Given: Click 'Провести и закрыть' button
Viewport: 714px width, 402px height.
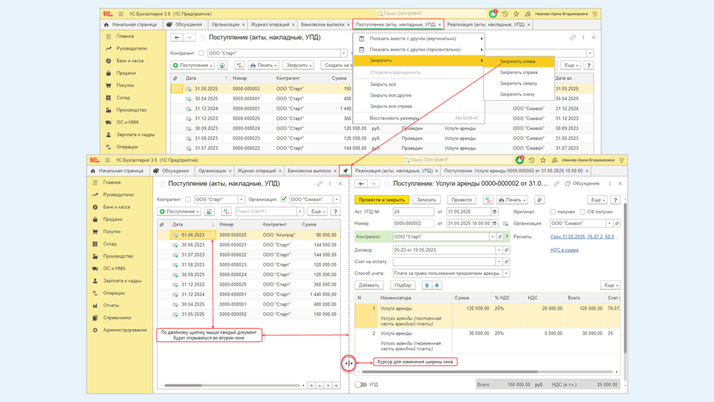Looking at the screenshot, I should tap(381, 200).
